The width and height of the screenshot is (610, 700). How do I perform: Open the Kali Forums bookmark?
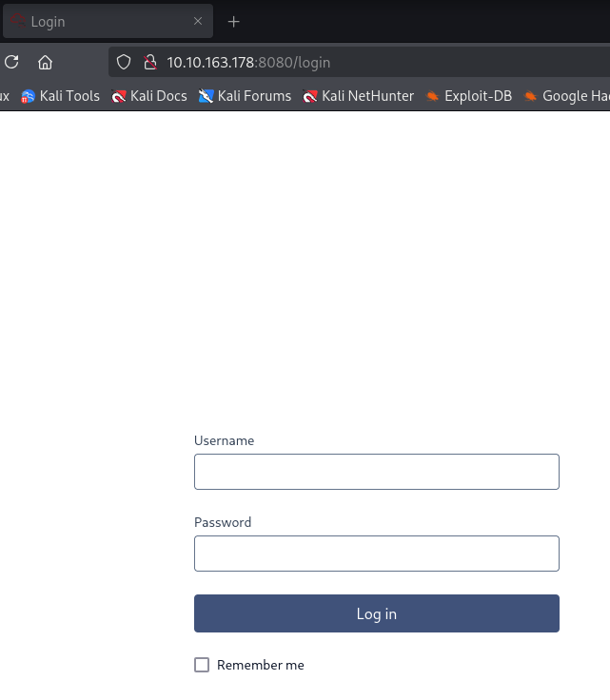pos(245,96)
